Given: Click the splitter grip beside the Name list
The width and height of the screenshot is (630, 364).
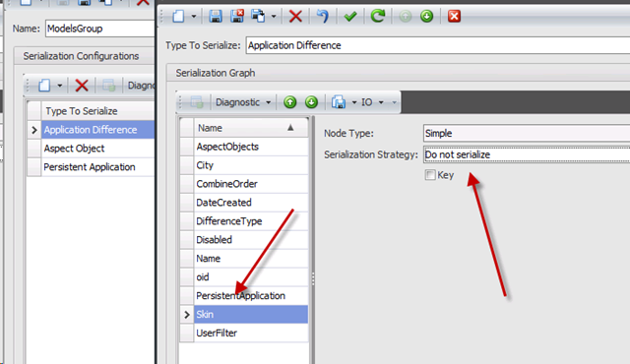Looking at the screenshot, I should click(x=313, y=278).
